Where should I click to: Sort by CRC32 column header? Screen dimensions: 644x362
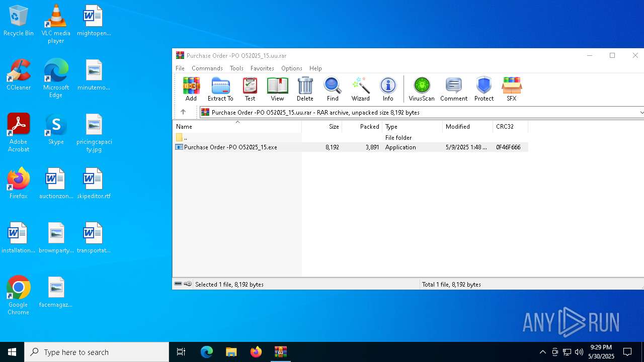510,127
